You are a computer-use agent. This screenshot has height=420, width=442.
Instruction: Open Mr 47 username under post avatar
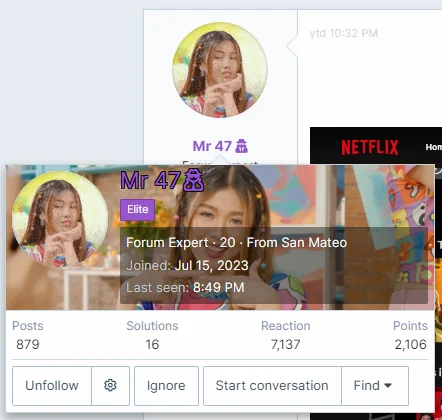coord(212,146)
